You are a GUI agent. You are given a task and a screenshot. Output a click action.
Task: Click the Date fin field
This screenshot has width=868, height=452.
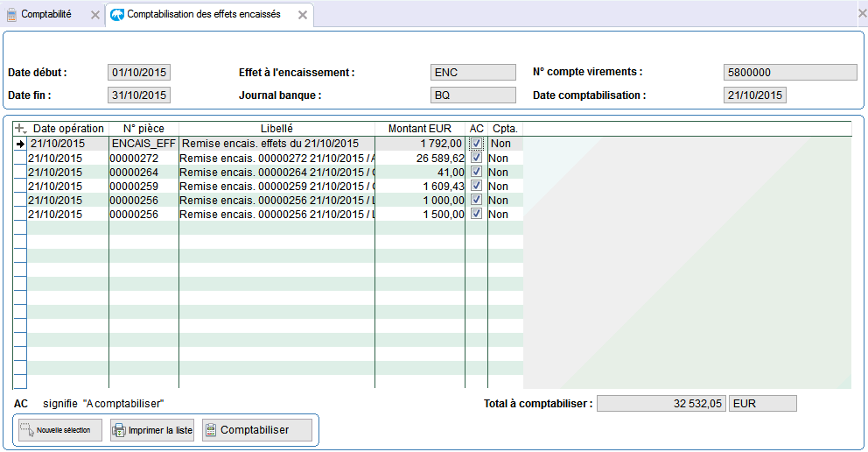(x=139, y=95)
